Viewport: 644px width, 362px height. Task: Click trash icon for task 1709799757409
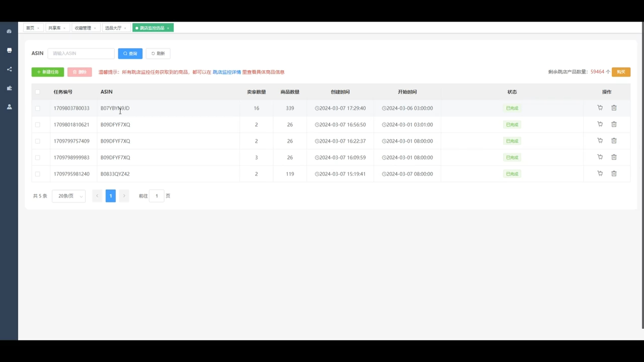(614, 141)
